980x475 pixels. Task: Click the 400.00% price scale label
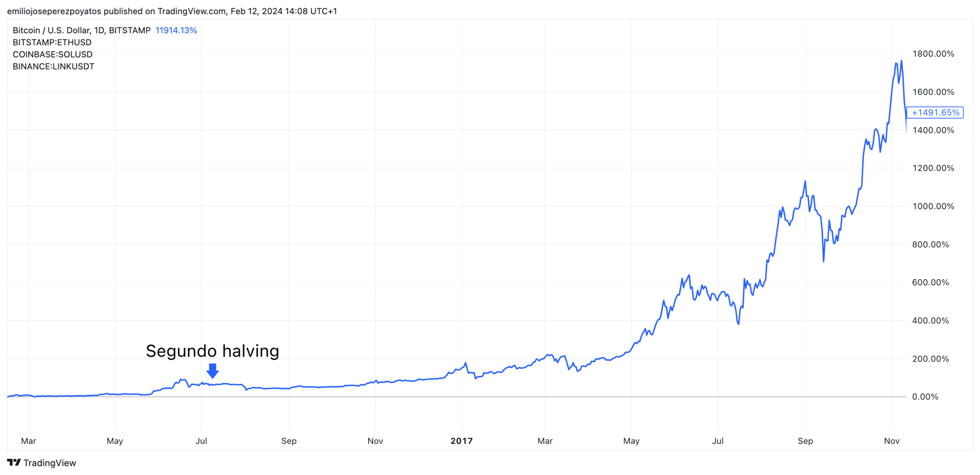pyautogui.click(x=930, y=321)
